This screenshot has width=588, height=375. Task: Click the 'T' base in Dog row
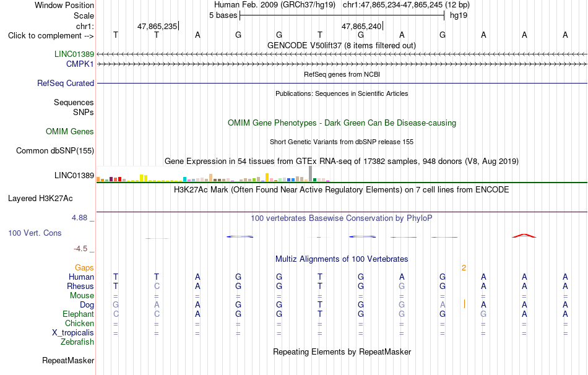pyautogui.click(x=320, y=305)
